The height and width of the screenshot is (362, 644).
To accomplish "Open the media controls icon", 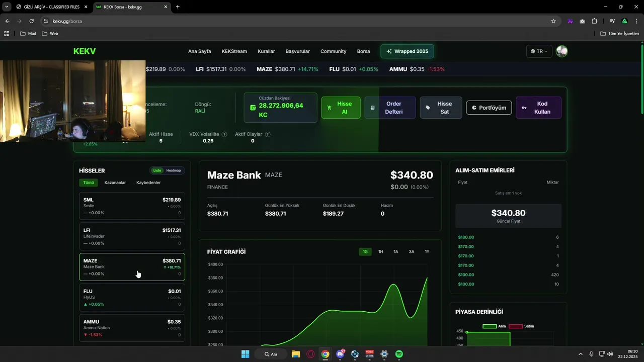I will [612, 21].
